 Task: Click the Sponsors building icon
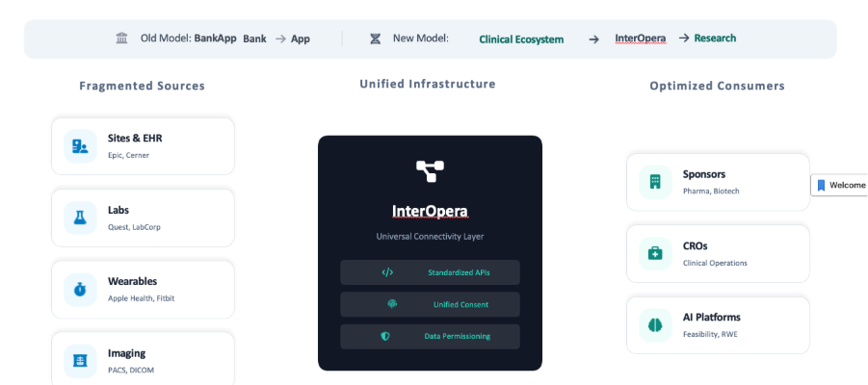click(655, 182)
